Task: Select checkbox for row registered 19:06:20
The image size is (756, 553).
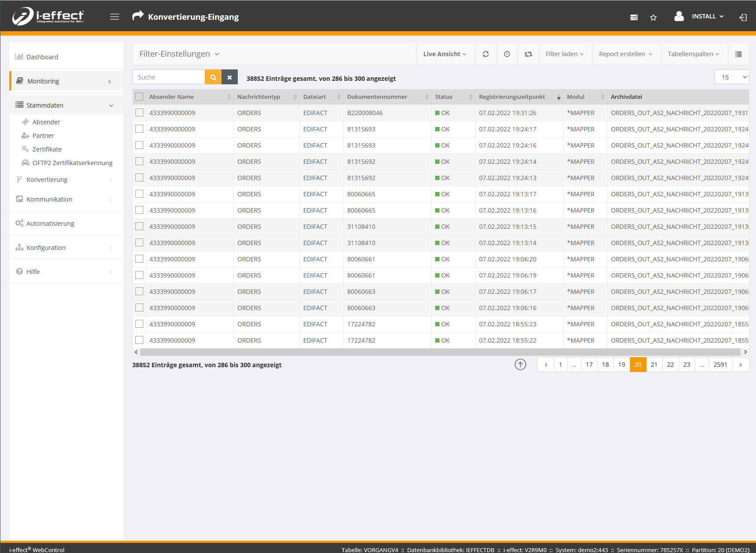Action: click(139, 259)
